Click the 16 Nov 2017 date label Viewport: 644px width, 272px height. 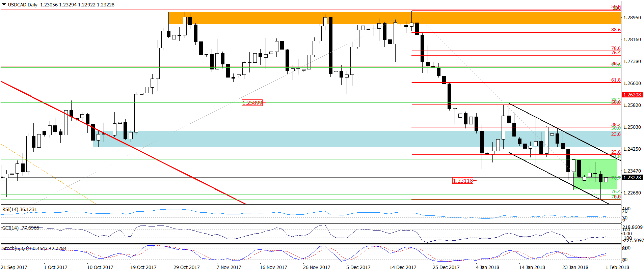(273, 267)
